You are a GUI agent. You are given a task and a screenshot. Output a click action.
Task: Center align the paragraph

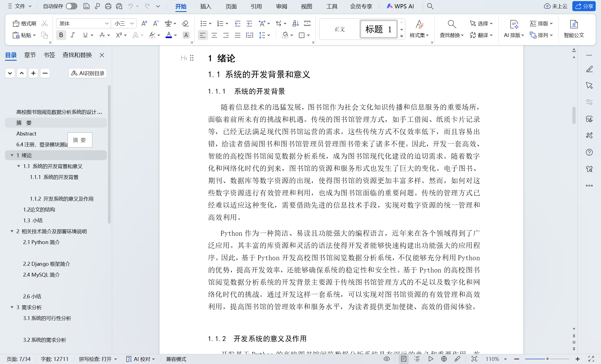pos(214,35)
